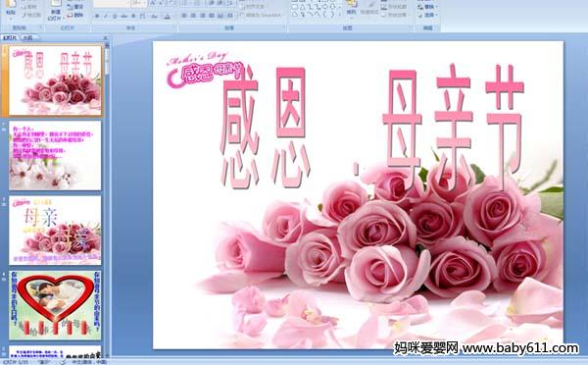Open the text columns option

230,16
